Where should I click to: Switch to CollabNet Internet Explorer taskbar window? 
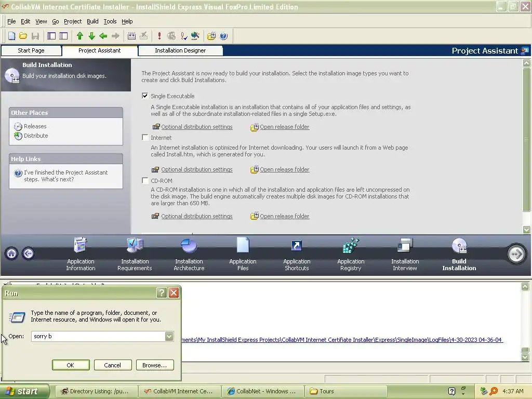[x=262, y=391]
